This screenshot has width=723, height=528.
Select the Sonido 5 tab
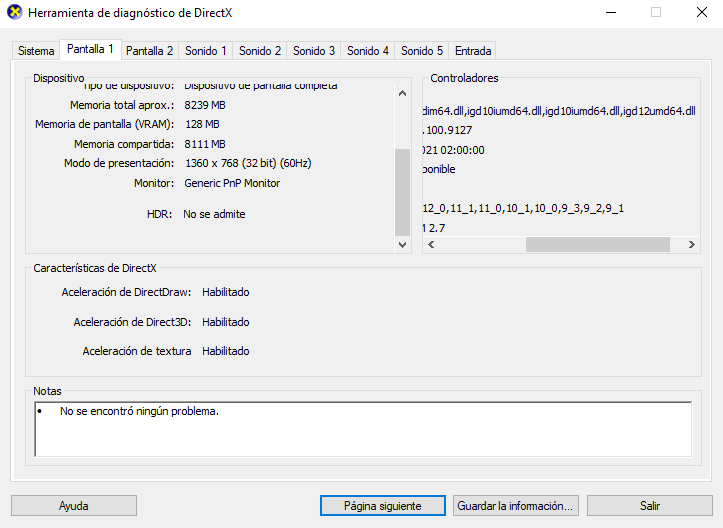(x=421, y=51)
